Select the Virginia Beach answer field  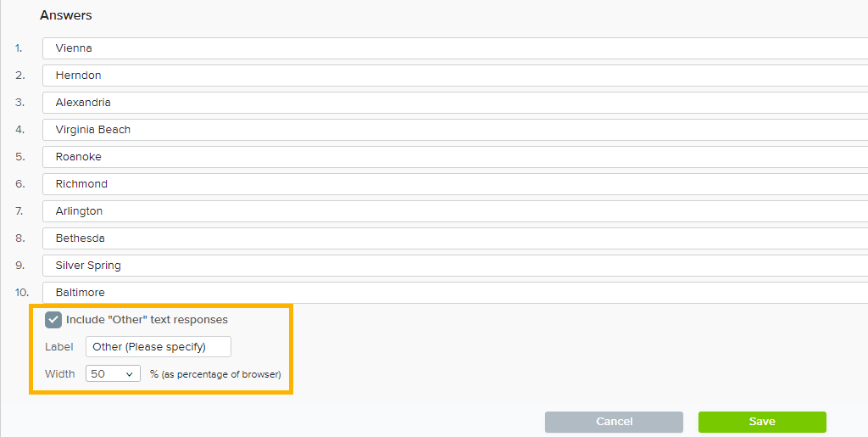(454, 130)
